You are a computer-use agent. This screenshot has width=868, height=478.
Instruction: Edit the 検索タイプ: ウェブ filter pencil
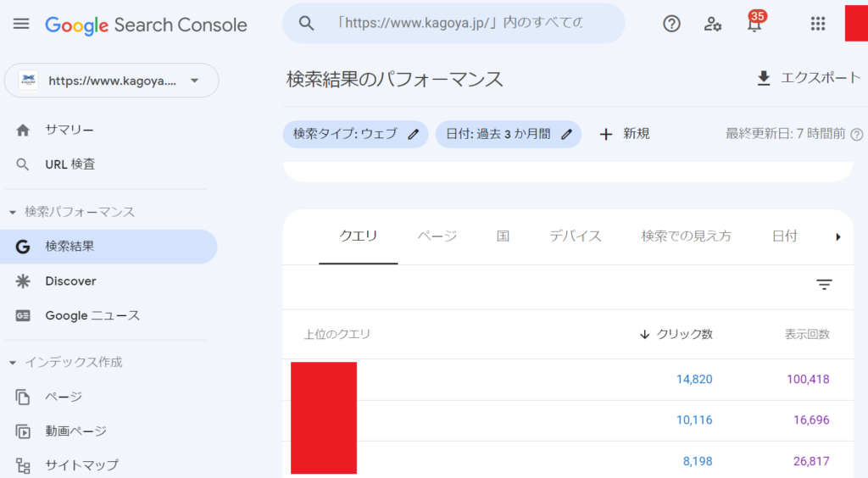(414, 134)
